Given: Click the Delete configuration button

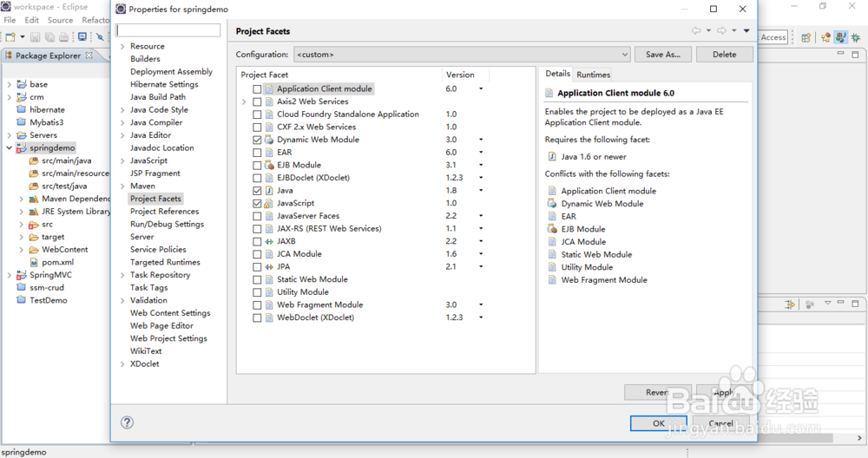Looking at the screenshot, I should (724, 54).
